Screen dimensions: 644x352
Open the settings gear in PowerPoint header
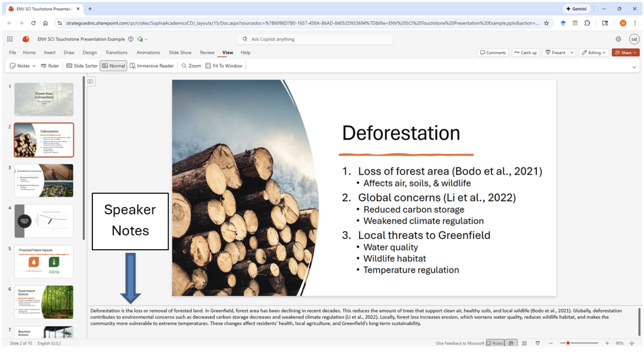(x=618, y=39)
